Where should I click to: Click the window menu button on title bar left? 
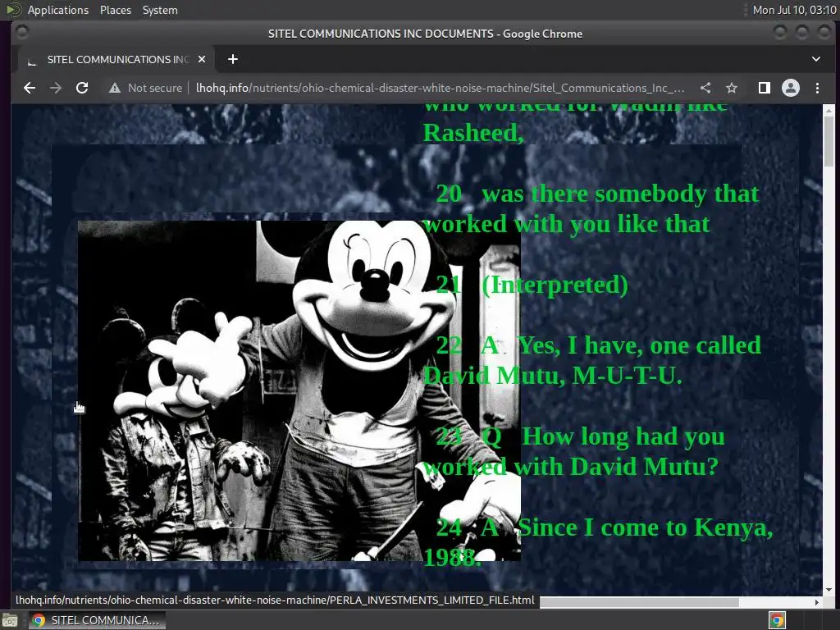pyautogui.click(x=22, y=33)
